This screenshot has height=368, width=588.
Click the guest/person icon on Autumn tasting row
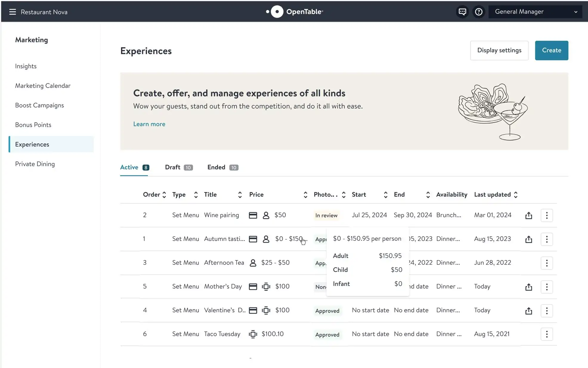pos(265,239)
